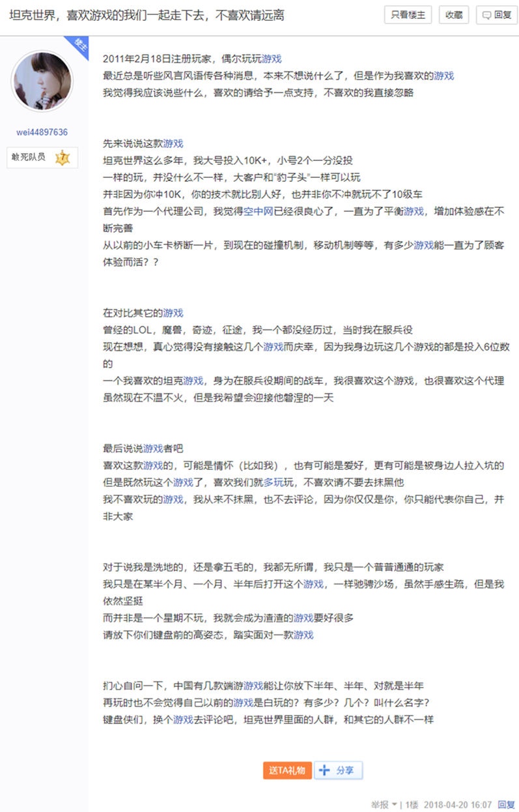Open 游戏 link after 移动机制等等，有多少

pos(424,245)
